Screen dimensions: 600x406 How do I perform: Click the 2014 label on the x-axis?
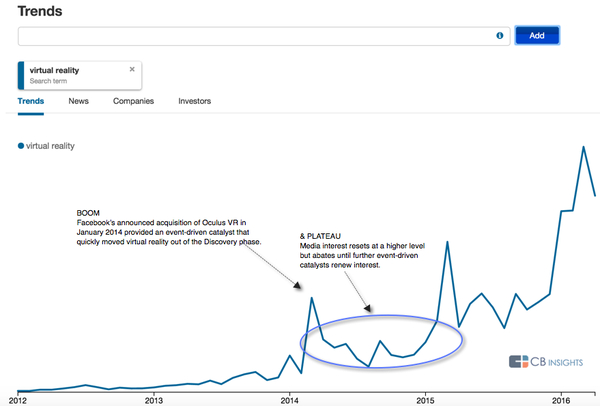[289, 400]
